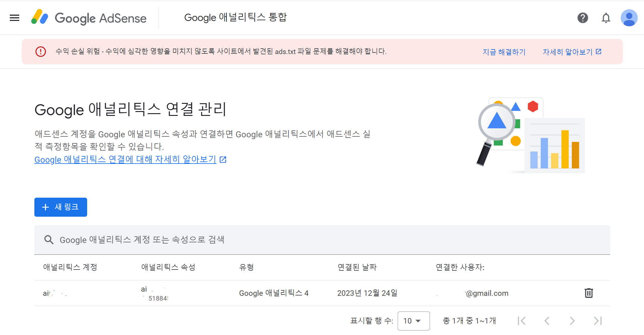Image resolution: width=644 pixels, height=335 pixels.
Task: Click the 연결된 날짜 column header
Action: (x=357, y=267)
